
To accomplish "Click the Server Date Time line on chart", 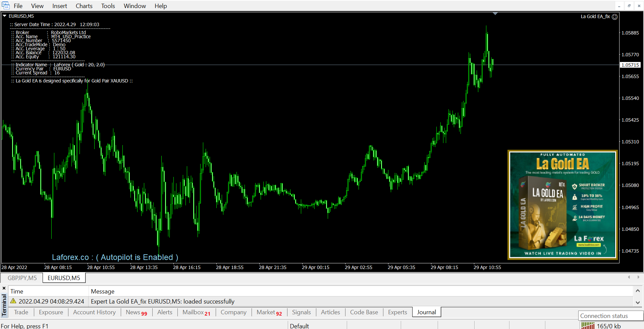I will coord(55,24).
